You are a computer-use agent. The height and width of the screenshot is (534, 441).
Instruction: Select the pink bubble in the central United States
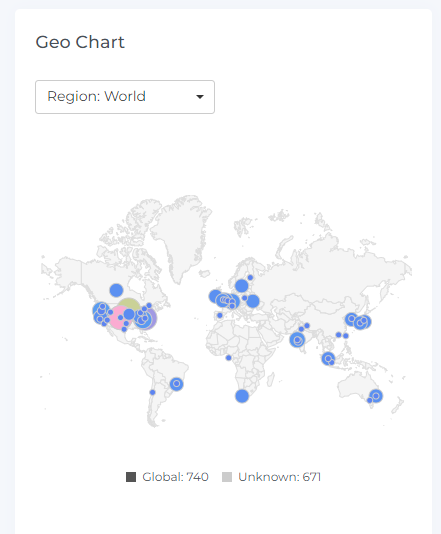[x=118, y=317]
